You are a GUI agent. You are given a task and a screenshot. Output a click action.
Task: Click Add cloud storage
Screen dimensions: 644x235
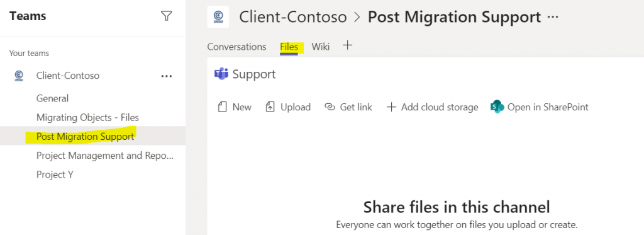click(433, 107)
